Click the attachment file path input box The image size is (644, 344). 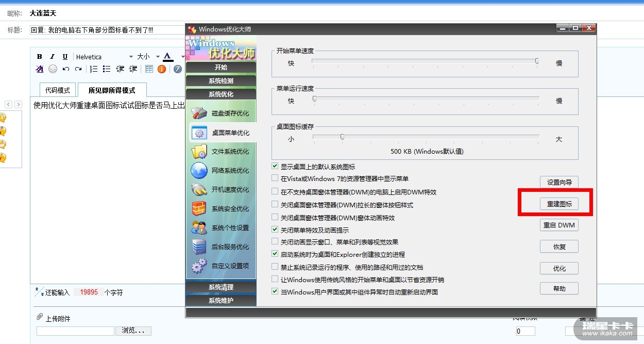(x=75, y=331)
